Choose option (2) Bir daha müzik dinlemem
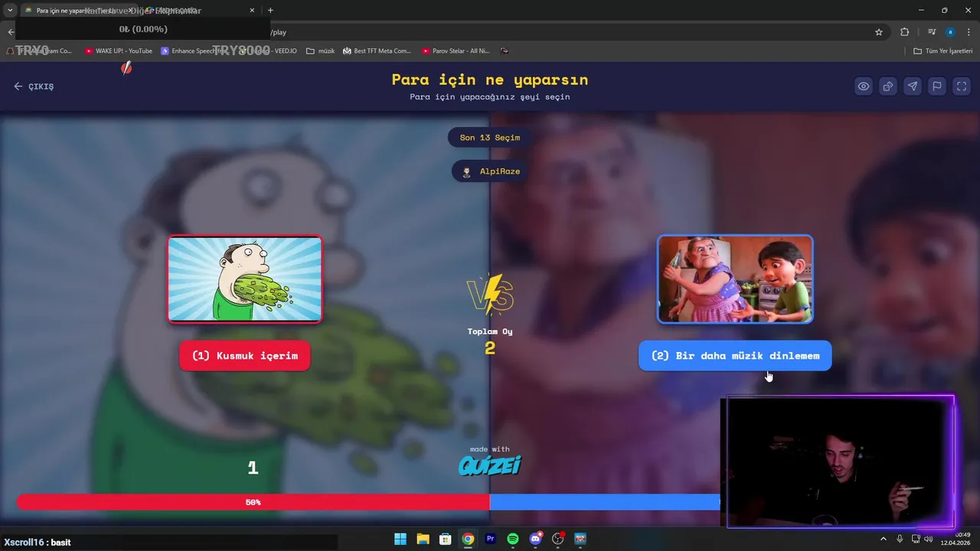 [735, 356]
